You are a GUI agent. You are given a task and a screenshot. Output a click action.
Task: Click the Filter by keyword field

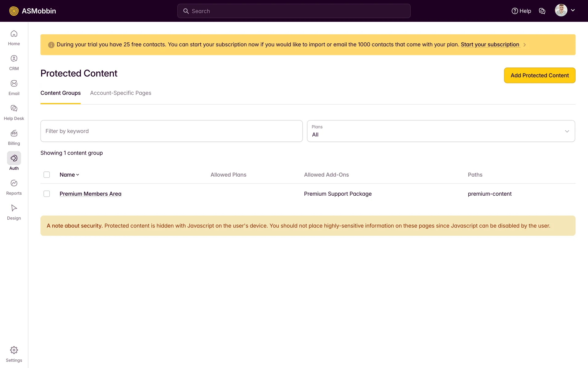[171, 131]
